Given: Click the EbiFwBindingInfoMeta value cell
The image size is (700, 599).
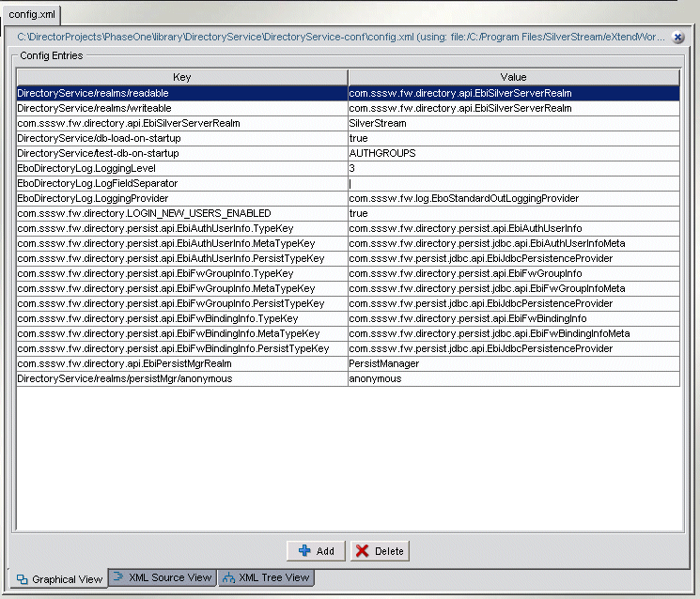Looking at the screenshot, I should pyautogui.click(x=514, y=333).
